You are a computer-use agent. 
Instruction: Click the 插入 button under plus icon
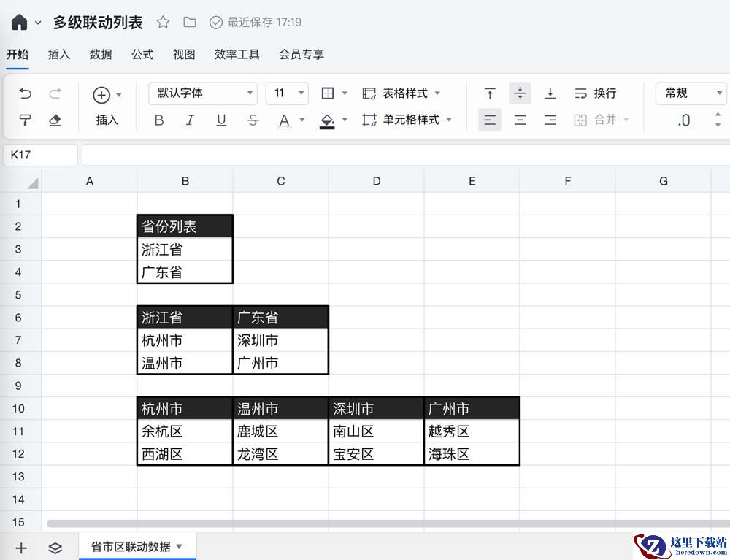point(107,120)
